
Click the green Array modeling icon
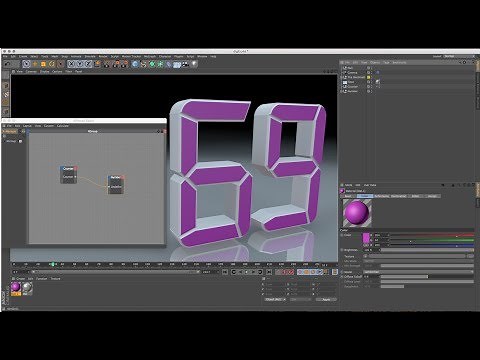[x=160, y=64]
